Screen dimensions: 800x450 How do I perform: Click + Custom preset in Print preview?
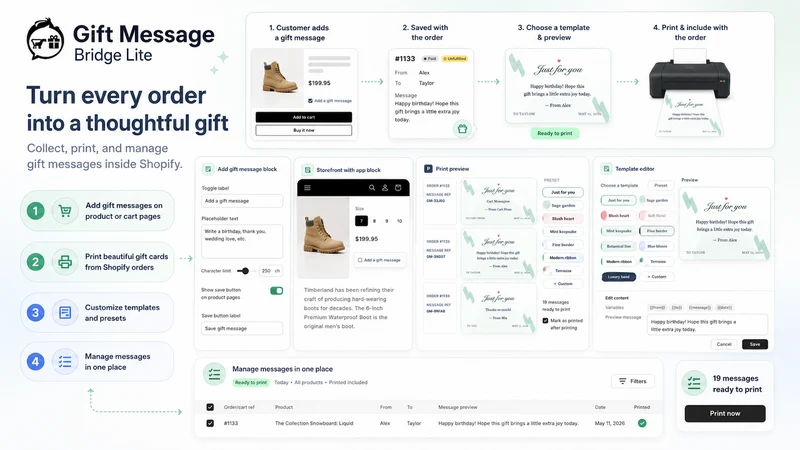[x=563, y=284]
